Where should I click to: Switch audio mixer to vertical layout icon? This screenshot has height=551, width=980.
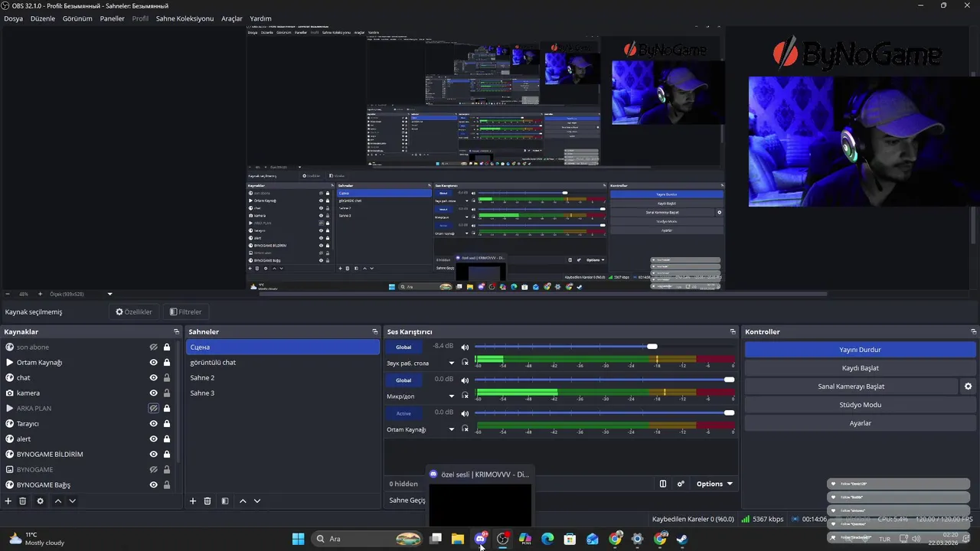point(663,484)
